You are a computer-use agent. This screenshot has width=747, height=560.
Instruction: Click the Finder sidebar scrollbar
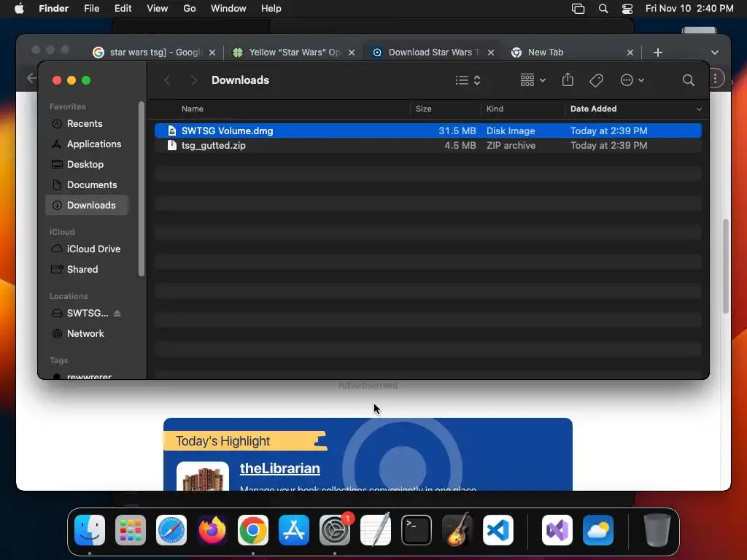click(141, 189)
